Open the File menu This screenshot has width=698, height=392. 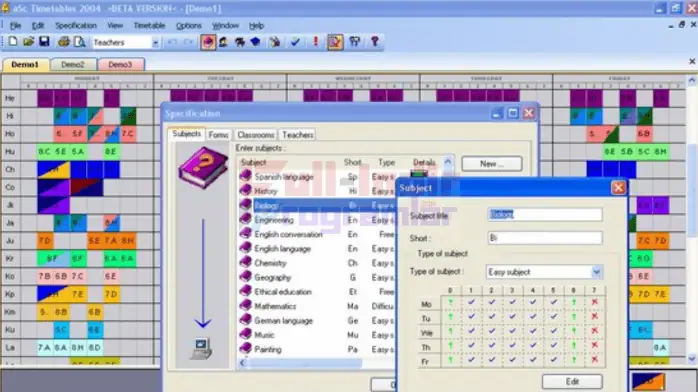[16, 26]
